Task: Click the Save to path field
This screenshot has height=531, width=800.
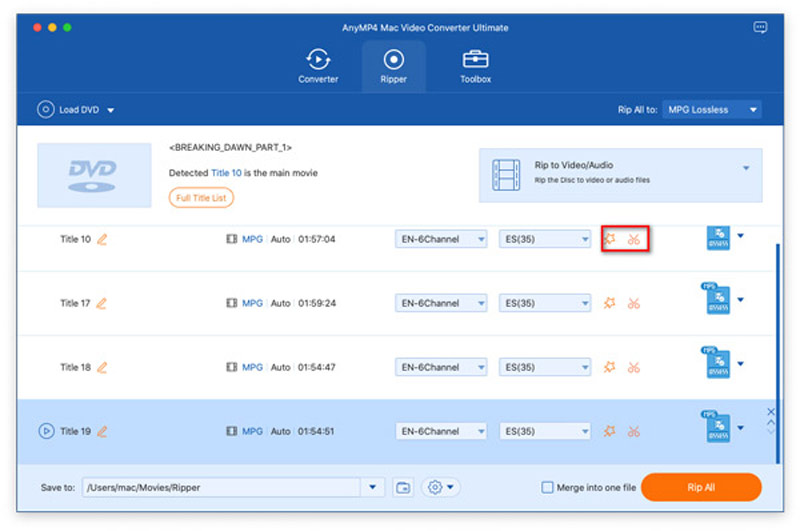Action: 221,488
